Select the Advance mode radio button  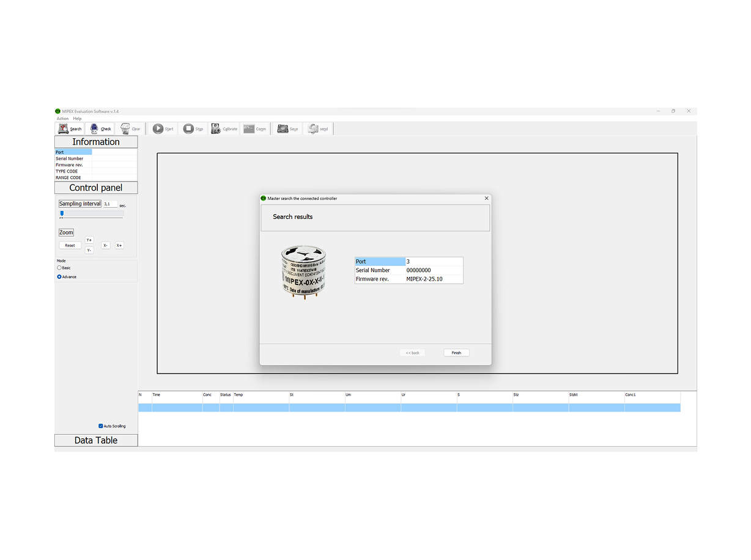59,277
